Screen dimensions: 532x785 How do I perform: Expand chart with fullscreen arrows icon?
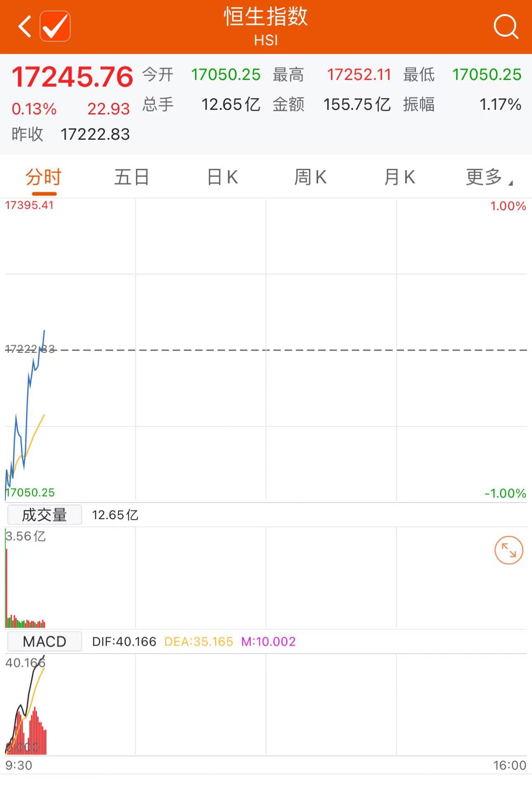click(508, 550)
